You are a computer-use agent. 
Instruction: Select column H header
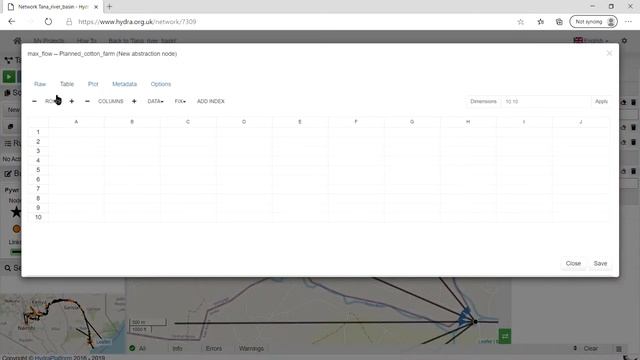[468, 122]
